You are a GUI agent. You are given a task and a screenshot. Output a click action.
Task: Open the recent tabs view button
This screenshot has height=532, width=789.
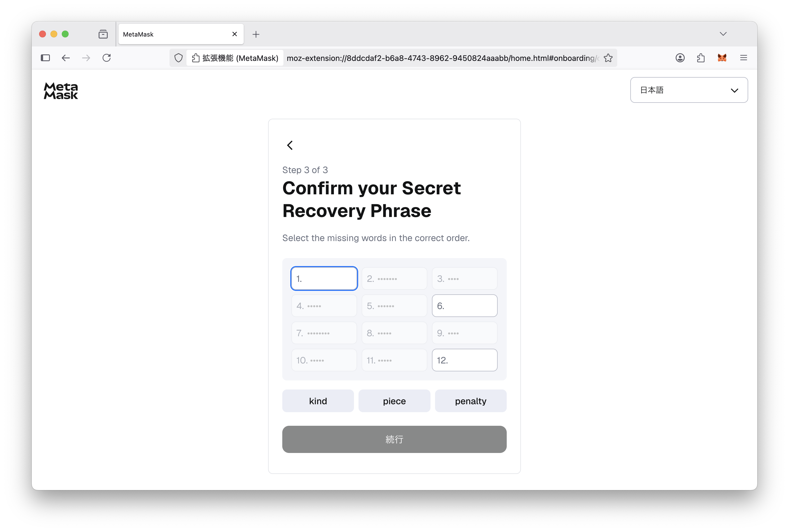coord(103,34)
